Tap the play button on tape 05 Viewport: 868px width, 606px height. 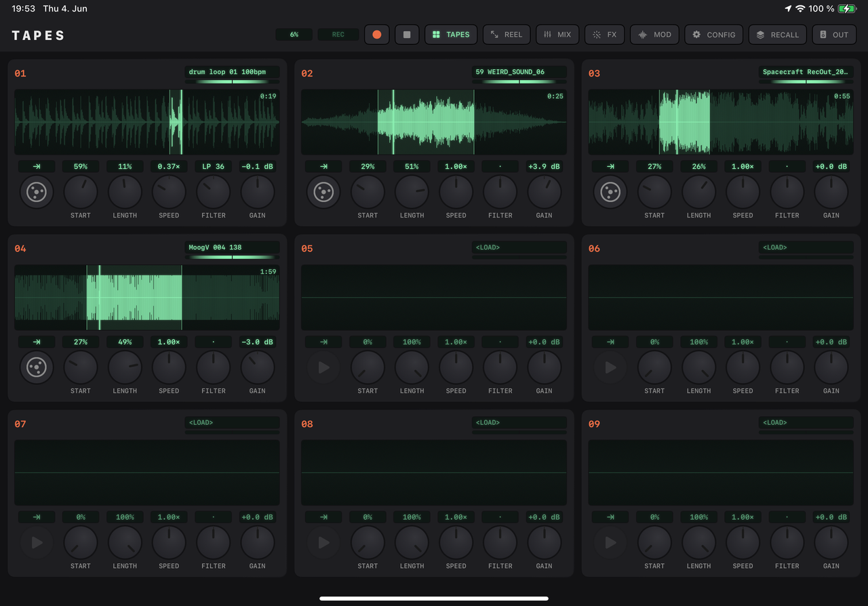323,368
